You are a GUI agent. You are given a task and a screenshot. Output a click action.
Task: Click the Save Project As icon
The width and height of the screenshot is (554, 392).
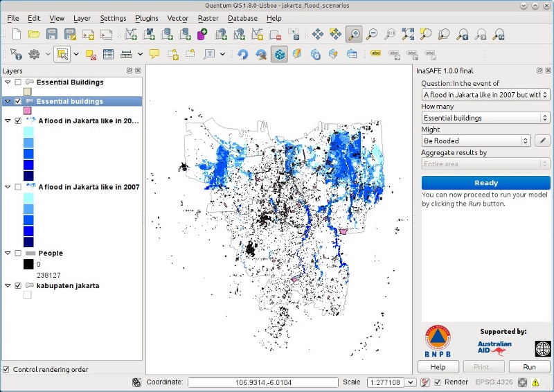(x=70, y=35)
